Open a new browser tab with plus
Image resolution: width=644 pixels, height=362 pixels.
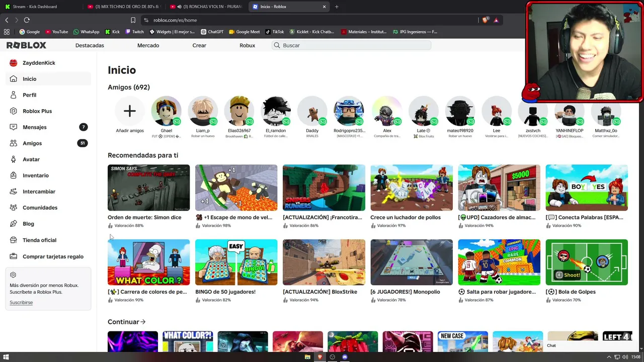coord(337,7)
